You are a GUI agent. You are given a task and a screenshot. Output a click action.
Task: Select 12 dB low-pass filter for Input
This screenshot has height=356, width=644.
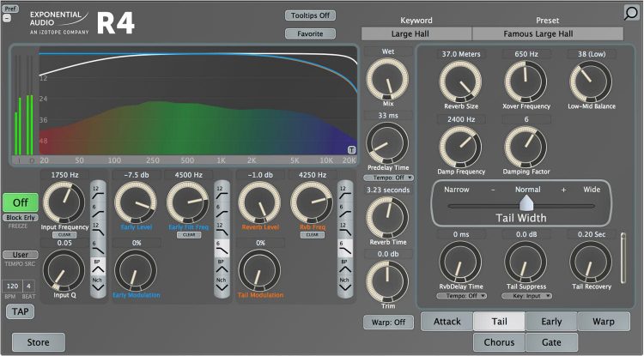[x=98, y=229]
